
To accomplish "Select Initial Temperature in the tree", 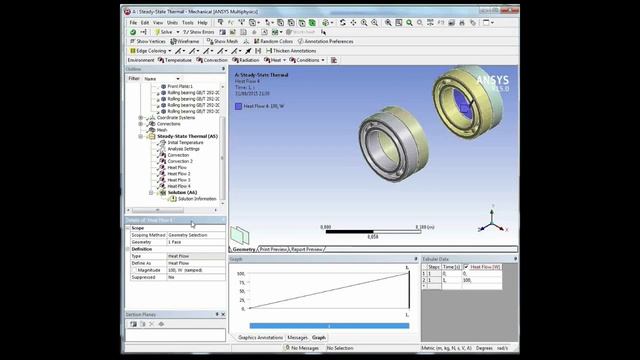I will [185, 142].
